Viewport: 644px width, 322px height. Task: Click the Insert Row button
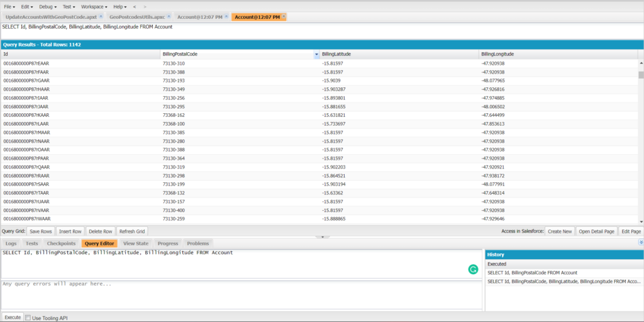click(70, 231)
